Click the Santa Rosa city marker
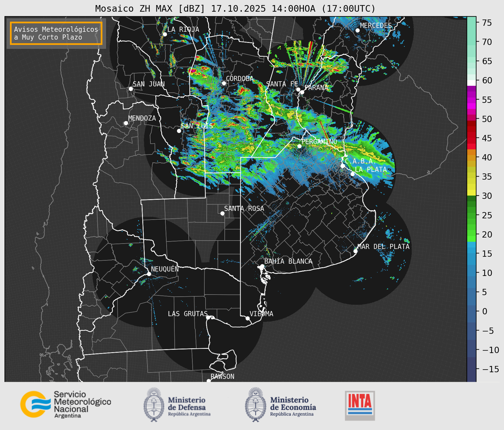The width and height of the screenshot is (504, 430). (x=222, y=213)
